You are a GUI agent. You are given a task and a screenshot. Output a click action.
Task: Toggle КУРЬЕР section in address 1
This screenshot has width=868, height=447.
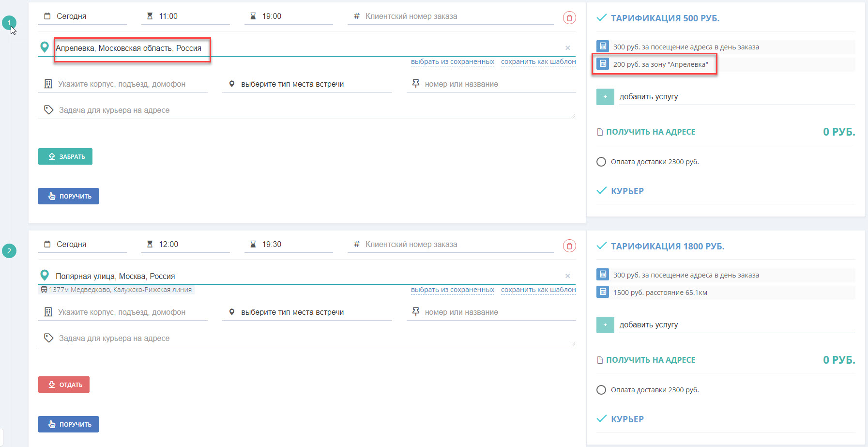pyautogui.click(x=620, y=191)
